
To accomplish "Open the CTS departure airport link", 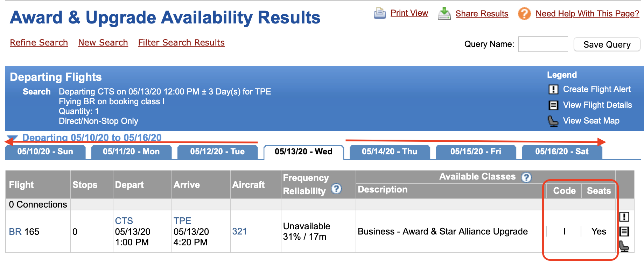I will pos(124,221).
